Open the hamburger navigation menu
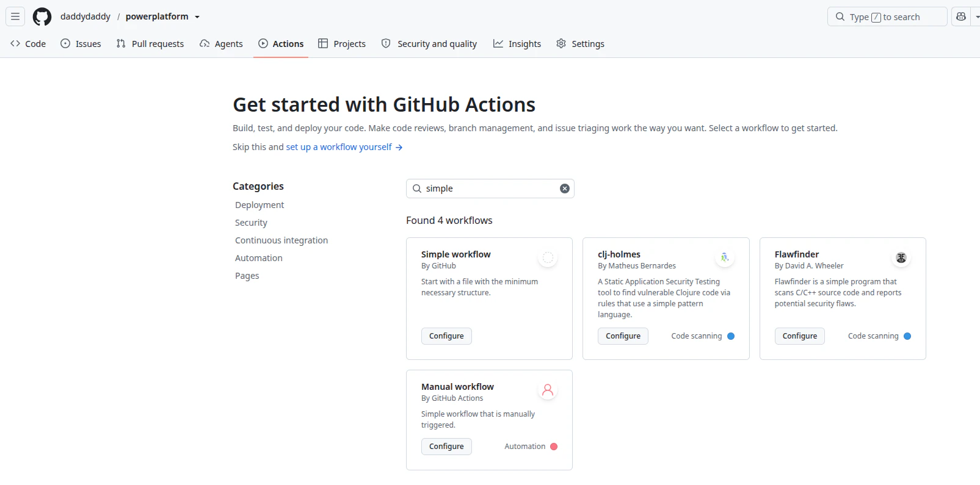This screenshot has width=980, height=485. tap(15, 16)
